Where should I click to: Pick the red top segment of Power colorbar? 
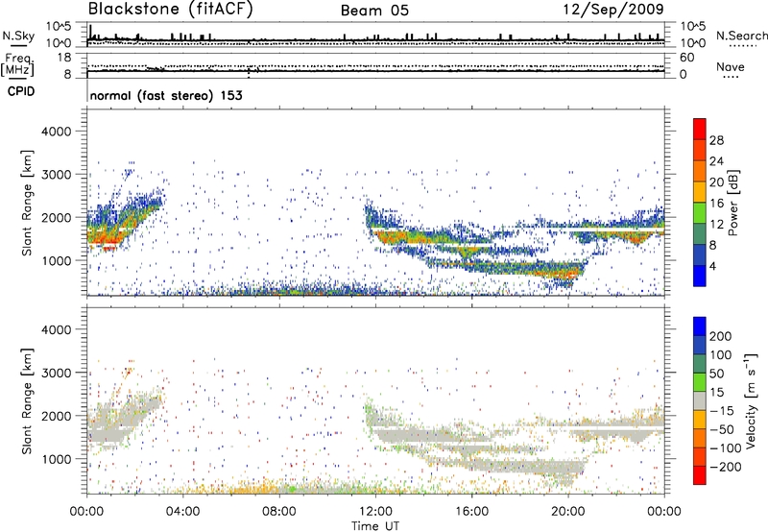pyautogui.click(x=700, y=130)
